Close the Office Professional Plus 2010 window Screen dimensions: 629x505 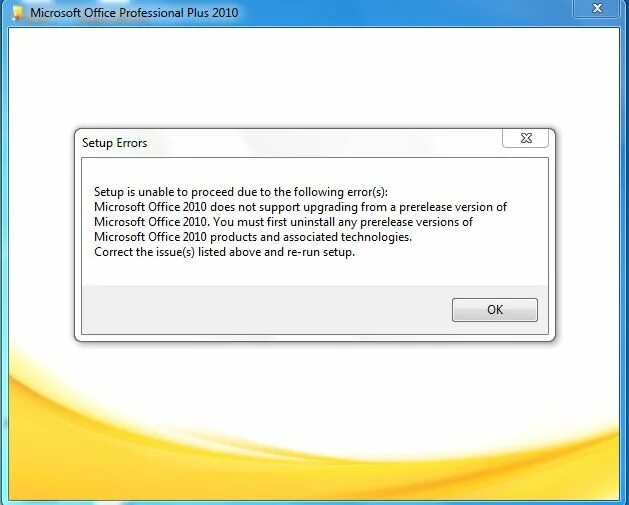click(597, 8)
